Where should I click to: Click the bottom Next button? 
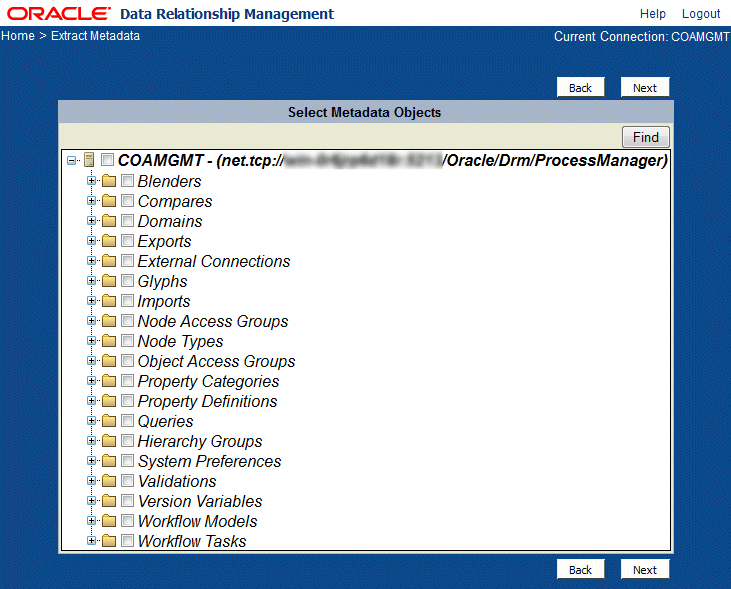tap(645, 569)
